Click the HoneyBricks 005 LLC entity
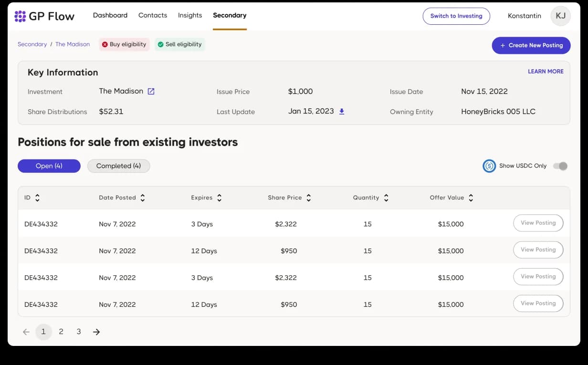The width and height of the screenshot is (588, 365). click(x=498, y=112)
